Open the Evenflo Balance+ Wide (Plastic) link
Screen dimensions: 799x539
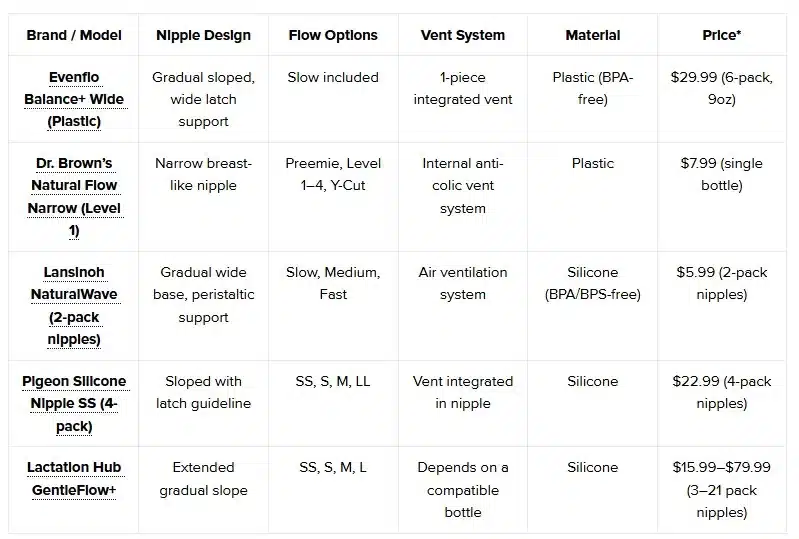74,99
